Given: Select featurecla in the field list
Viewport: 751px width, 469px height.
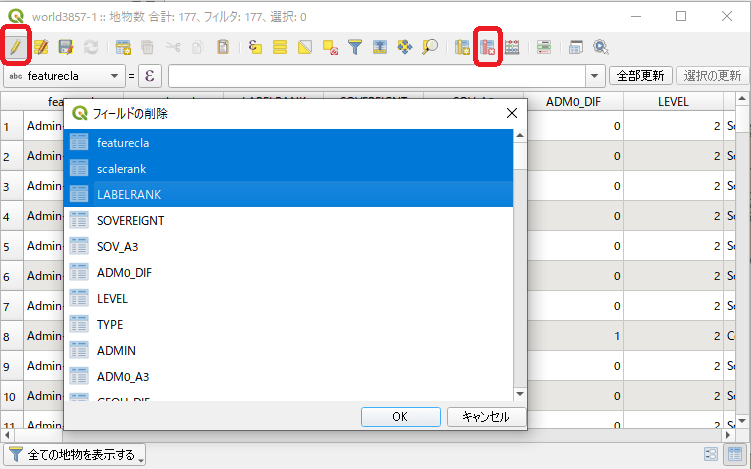Looking at the screenshot, I should tap(288, 142).
